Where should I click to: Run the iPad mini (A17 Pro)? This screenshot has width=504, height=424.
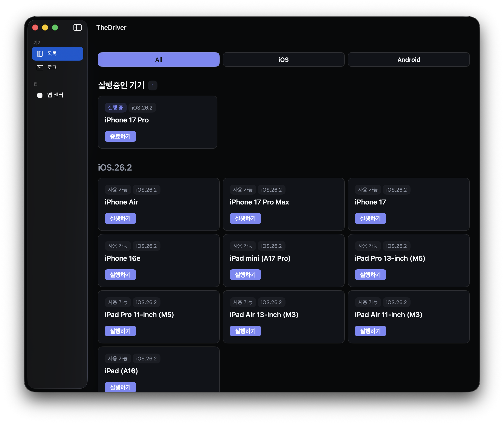245,275
